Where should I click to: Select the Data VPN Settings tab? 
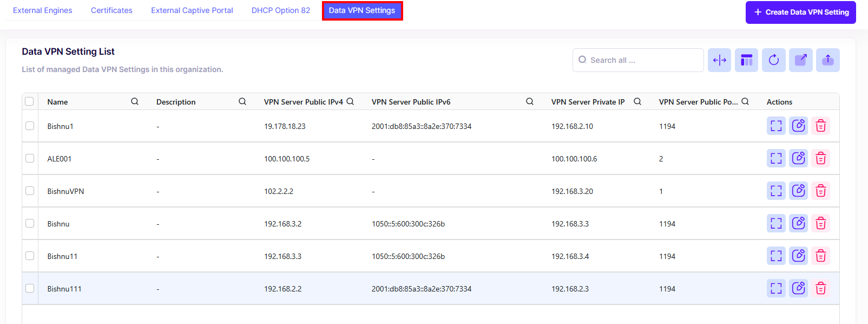click(x=362, y=10)
